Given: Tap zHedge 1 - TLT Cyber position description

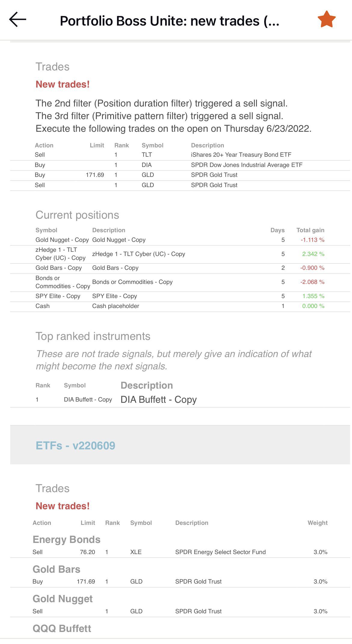Looking at the screenshot, I should [x=138, y=254].
